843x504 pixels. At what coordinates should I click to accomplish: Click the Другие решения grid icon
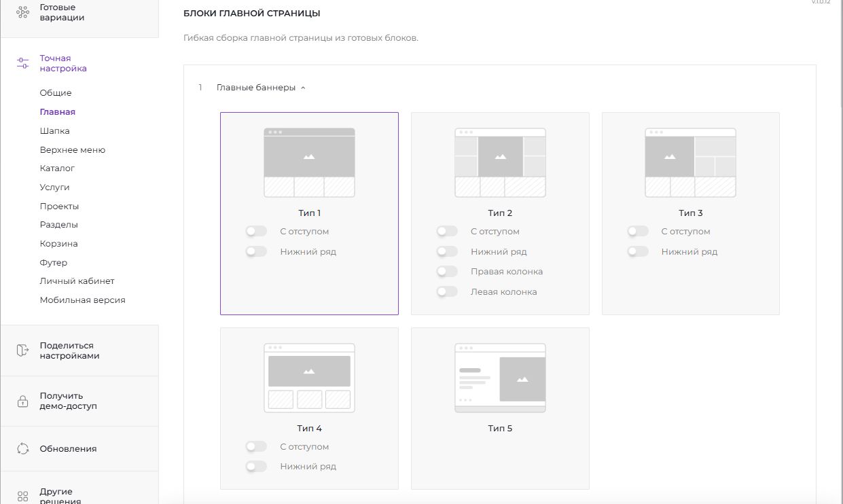tap(22, 496)
